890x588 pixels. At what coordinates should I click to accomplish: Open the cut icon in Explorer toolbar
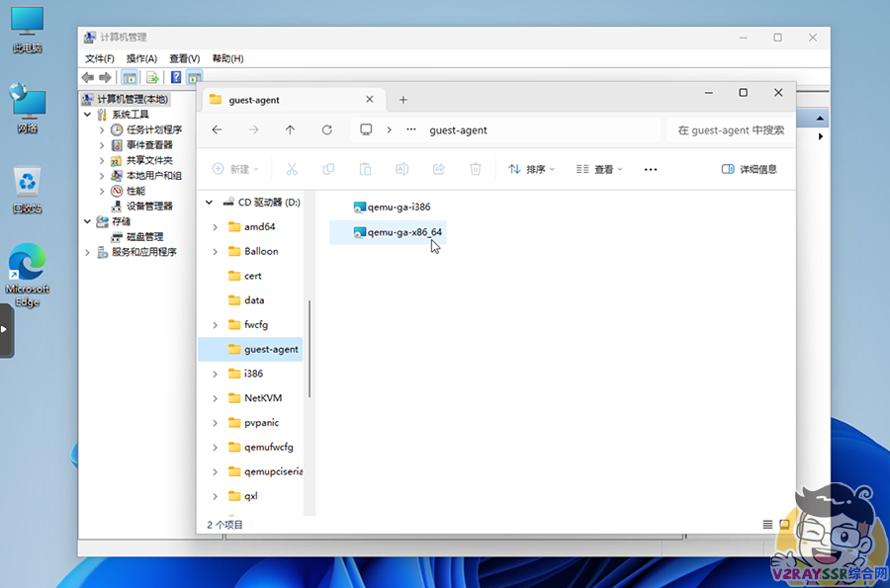coord(292,169)
